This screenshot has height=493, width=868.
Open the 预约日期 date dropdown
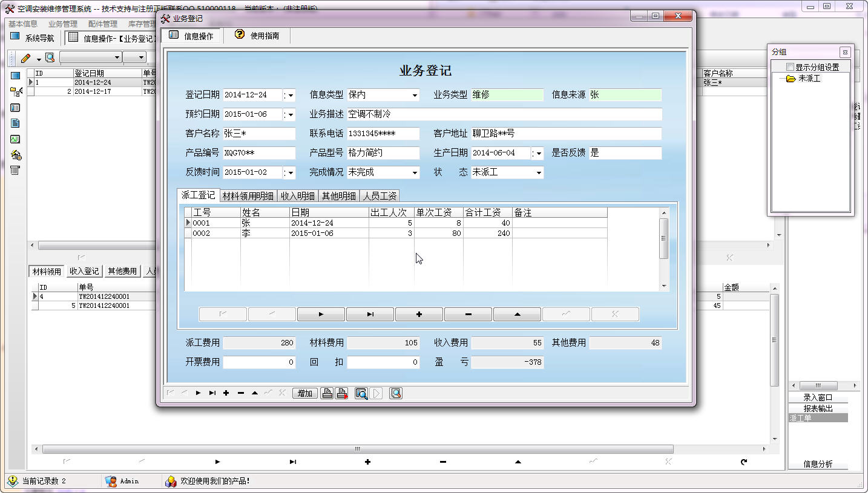pyautogui.click(x=289, y=114)
